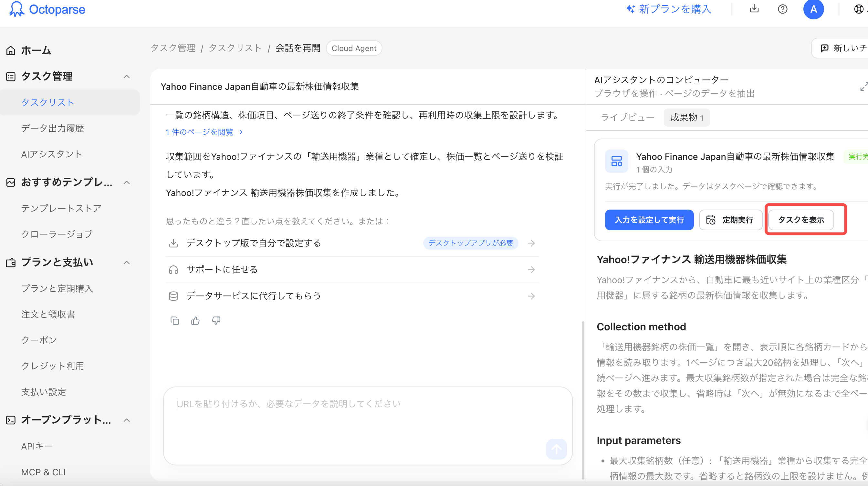868x486 pixels.
Task: Switch to 成果物 tab
Action: tap(686, 118)
